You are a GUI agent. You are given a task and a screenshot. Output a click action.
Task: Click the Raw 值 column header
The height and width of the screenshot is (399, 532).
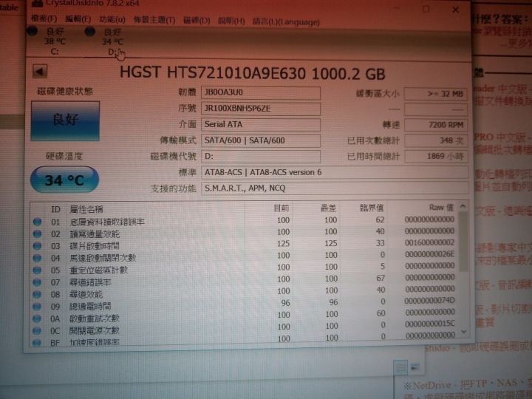pyautogui.click(x=441, y=208)
